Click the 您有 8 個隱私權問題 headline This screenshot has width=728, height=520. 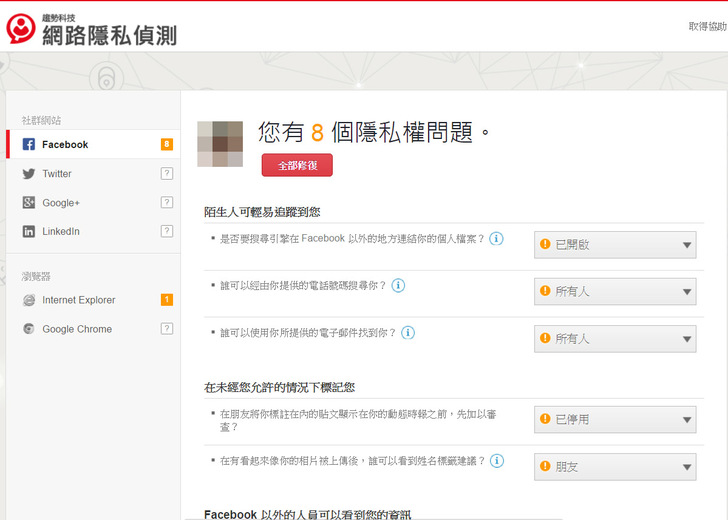pos(374,132)
